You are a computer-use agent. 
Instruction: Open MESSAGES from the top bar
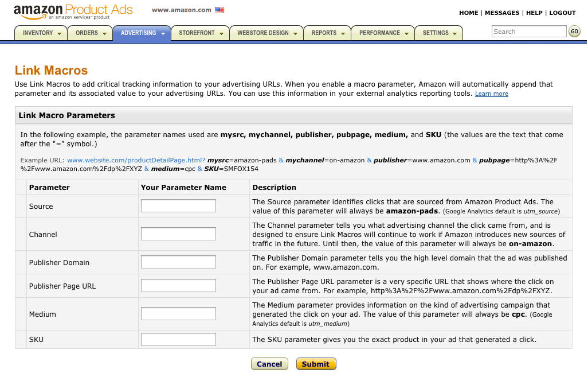pos(501,13)
